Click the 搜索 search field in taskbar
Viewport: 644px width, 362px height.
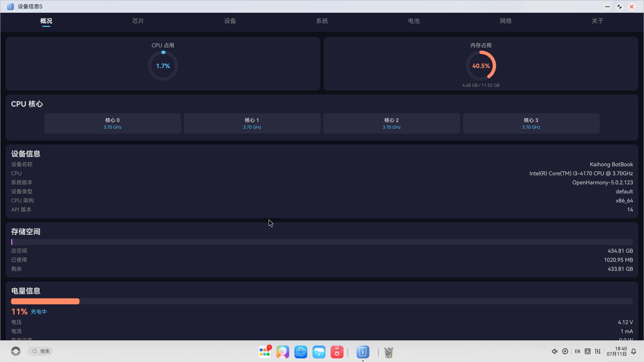point(40,351)
